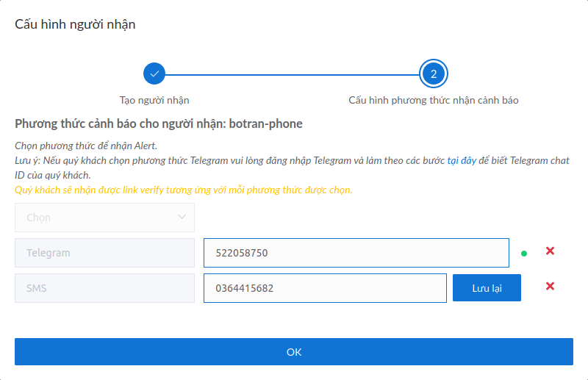The width and height of the screenshot is (588, 380).
Task: Focus the Telegram chat ID field 522058750
Action: pyautogui.click(x=356, y=253)
